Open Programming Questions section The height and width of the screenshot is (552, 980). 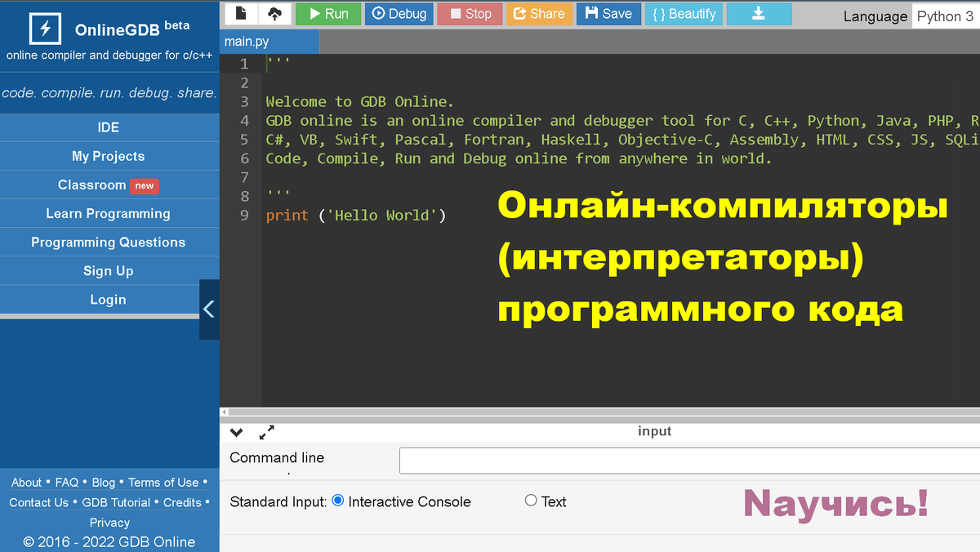(109, 242)
